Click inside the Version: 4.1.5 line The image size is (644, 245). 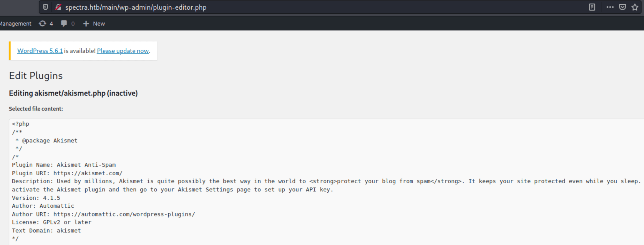(x=36, y=198)
